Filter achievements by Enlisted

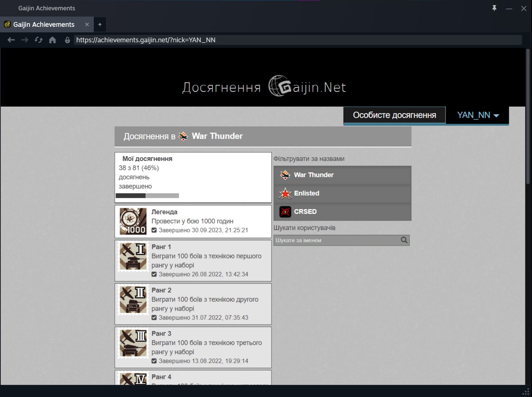pos(342,193)
